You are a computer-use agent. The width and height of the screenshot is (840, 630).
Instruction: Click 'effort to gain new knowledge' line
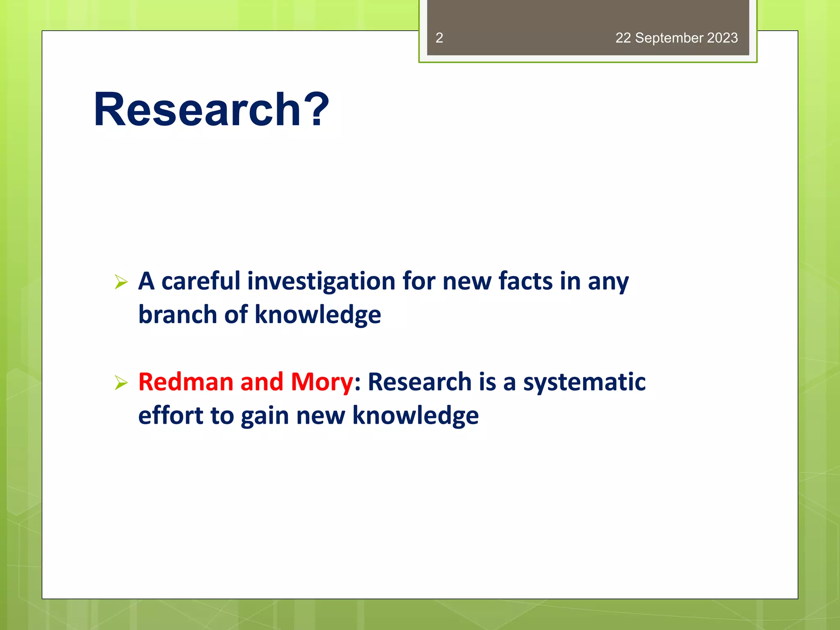[x=308, y=415]
